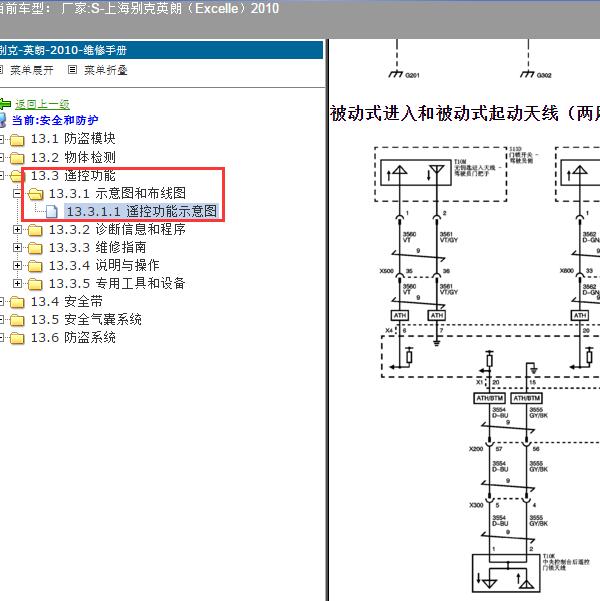
Task: Click the green back arrow icon
Action: coord(5,103)
